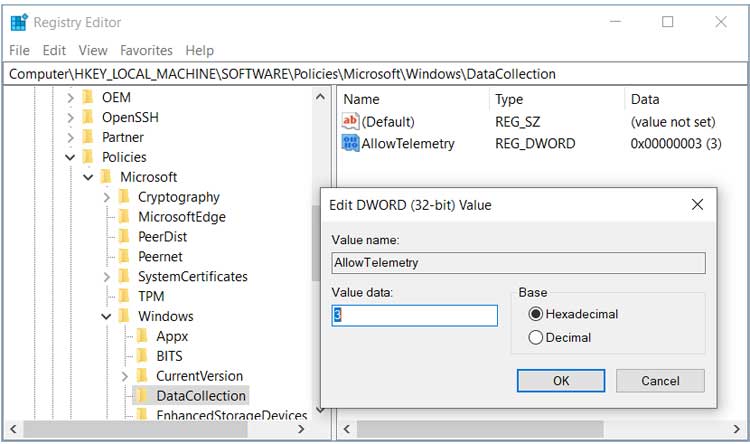This screenshot has width=750, height=444.
Task: Click the Windows folder icon
Action: coord(124,316)
